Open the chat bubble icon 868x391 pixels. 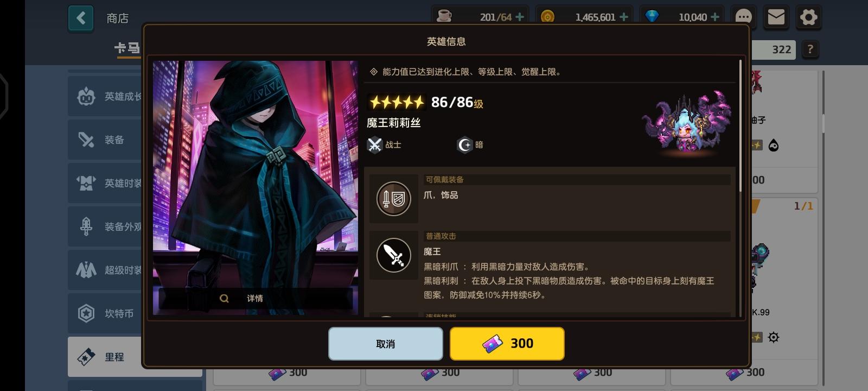[x=743, y=17]
